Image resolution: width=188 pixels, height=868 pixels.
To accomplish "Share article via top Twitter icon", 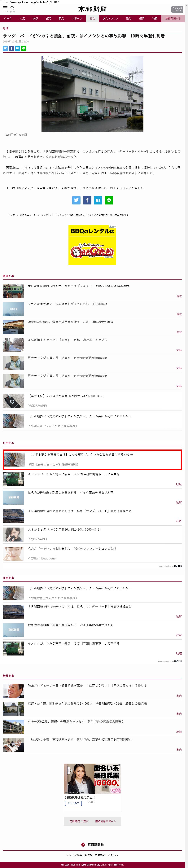I will (x=5, y=48).
